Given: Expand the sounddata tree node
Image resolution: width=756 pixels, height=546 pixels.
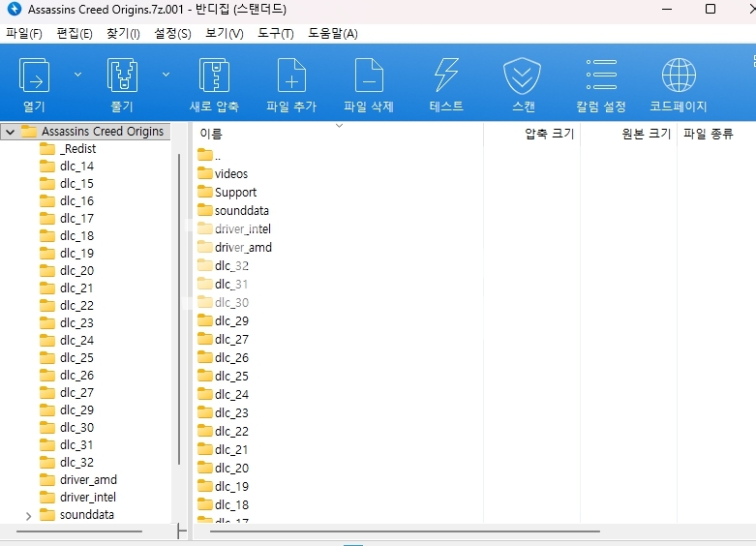Looking at the screenshot, I should [x=28, y=516].
